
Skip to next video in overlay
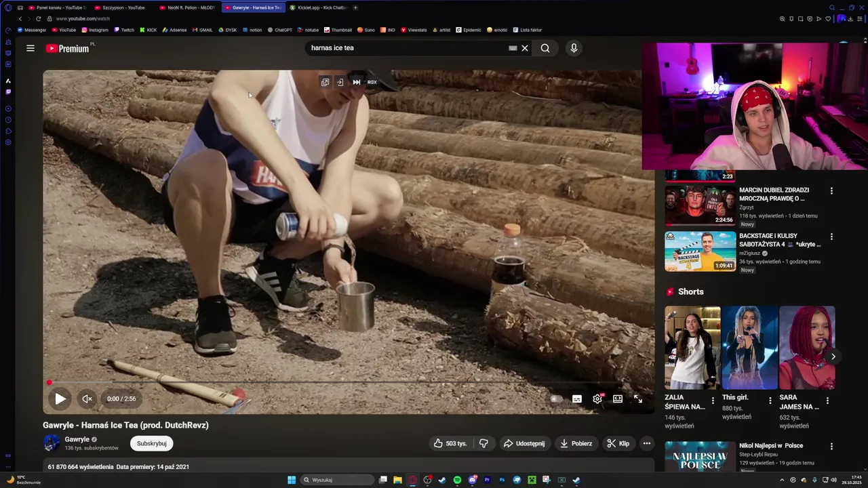[357, 82]
